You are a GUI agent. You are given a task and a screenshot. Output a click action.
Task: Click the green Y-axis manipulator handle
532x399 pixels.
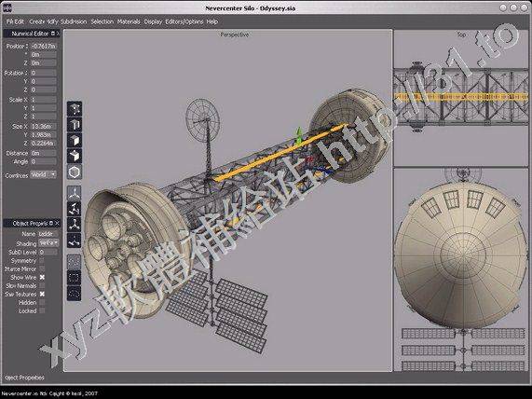click(x=299, y=134)
